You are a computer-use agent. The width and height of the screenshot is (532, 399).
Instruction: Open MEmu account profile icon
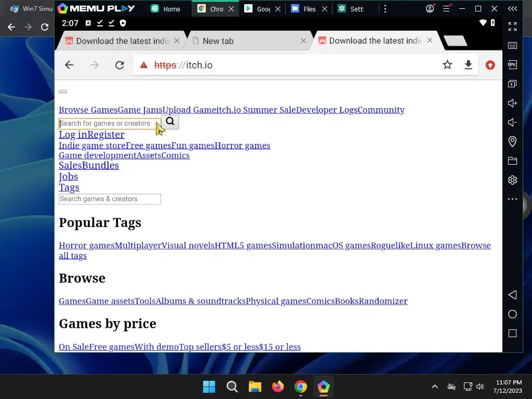point(430,9)
